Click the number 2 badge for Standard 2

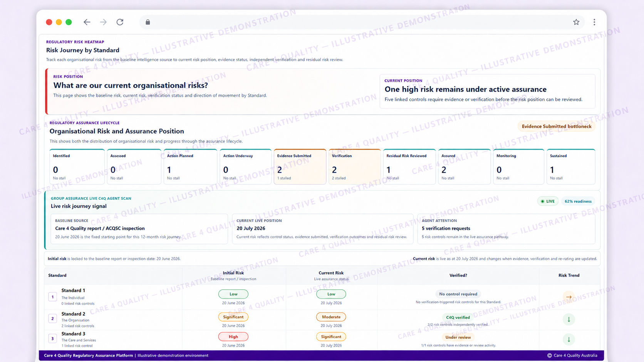pyautogui.click(x=53, y=319)
